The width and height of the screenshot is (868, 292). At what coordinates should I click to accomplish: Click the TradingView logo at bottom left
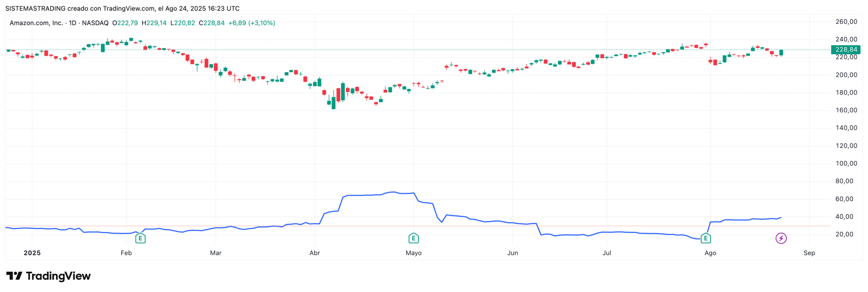(x=48, y=276)
